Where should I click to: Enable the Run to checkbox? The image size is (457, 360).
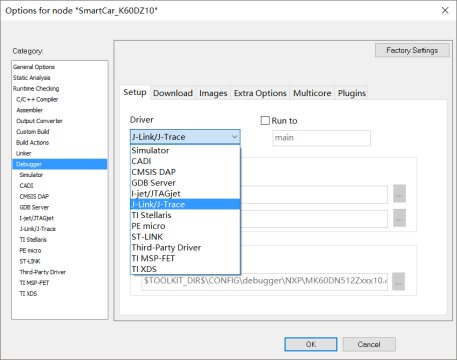(265, 120)
